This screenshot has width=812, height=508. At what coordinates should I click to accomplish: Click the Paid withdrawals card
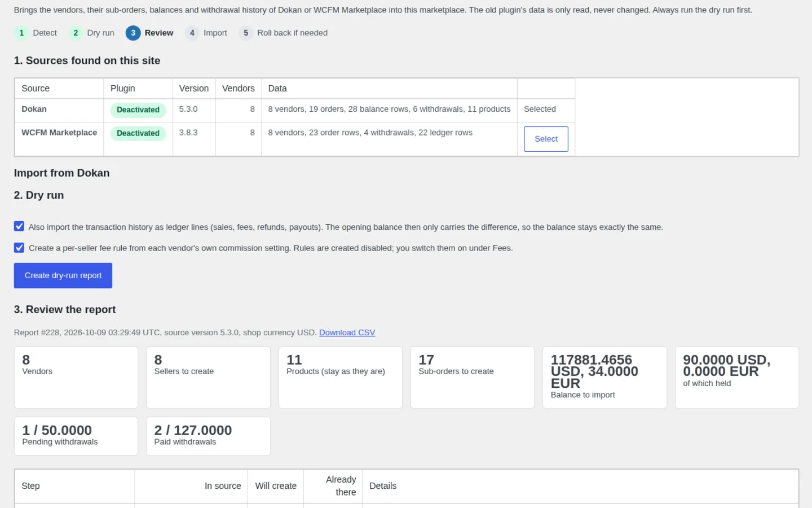coord(208,436)
